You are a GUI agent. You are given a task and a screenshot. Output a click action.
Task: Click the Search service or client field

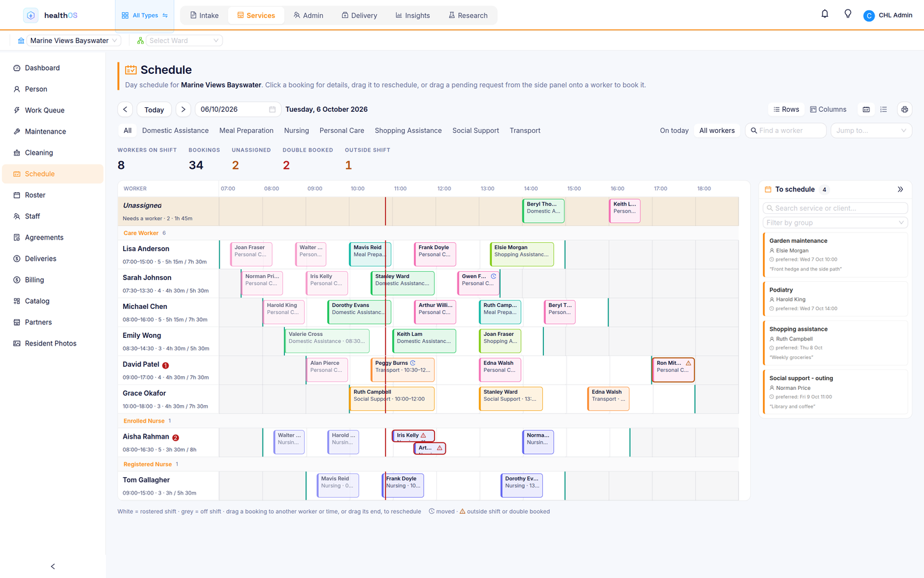[835, 208]
